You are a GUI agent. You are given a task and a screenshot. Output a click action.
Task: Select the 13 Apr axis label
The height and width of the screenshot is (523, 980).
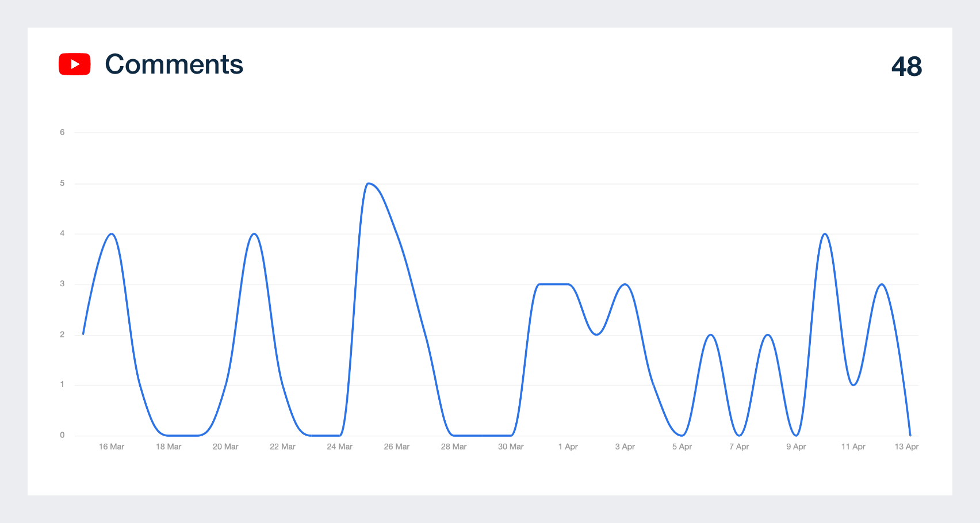(x=906, y=447)
